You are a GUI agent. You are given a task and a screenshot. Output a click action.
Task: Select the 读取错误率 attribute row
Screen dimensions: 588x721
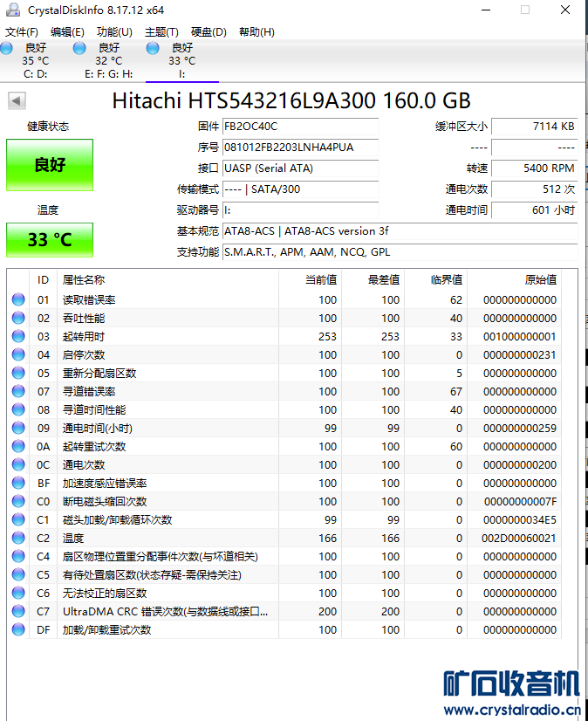coord(284,299)
